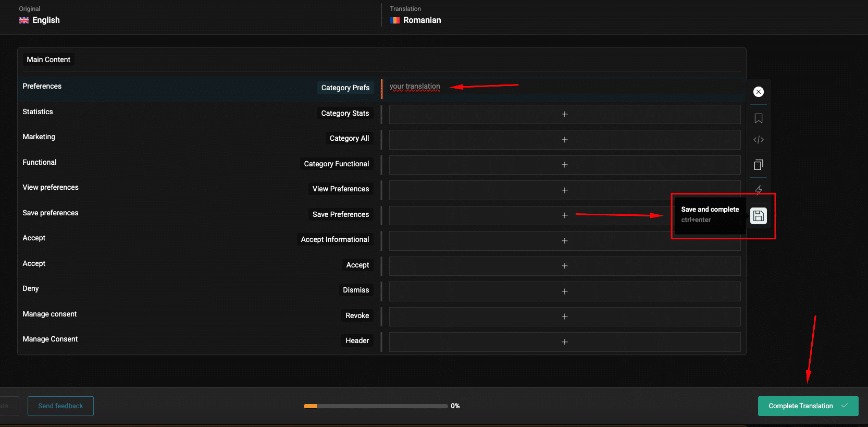This screenshot has width=868, height=427.
Task: Open the code view icon
Action: [759, 140]
